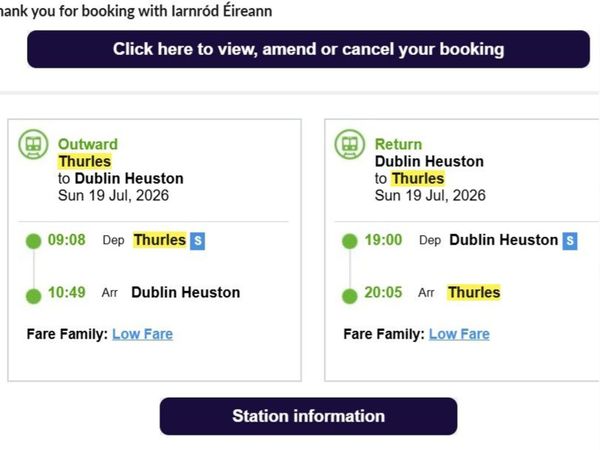Follow the Return Low Fare link
The width and height of the screenshot is (600, 450).
pyautogui.click(x=459, y=334)
